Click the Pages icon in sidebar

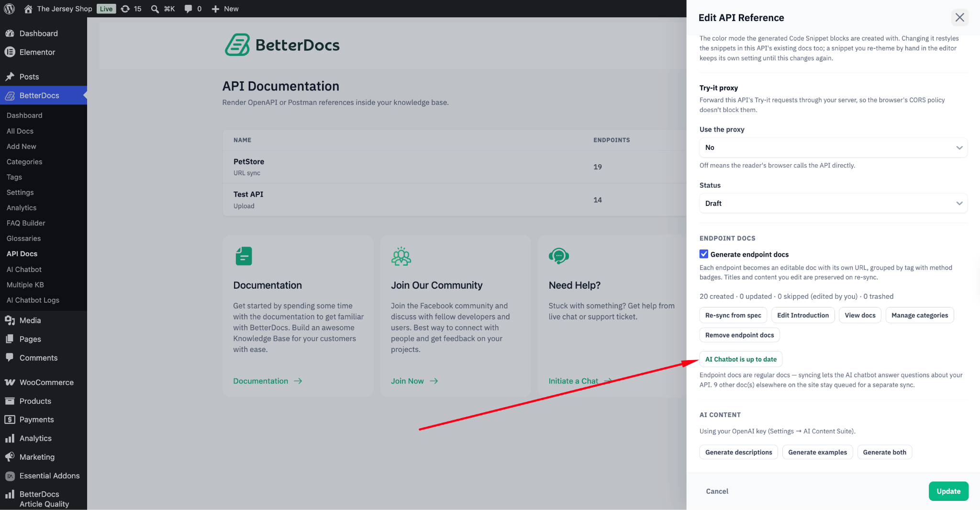coord(10,339)
